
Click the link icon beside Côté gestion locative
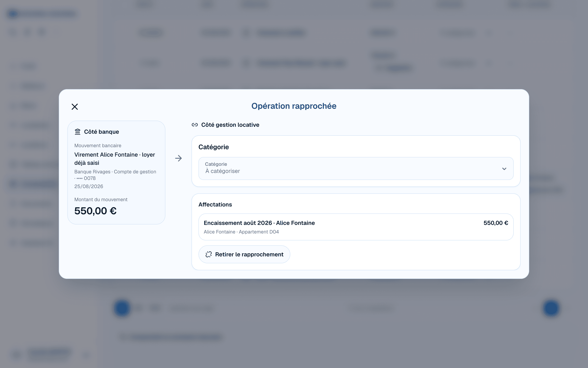click(195, 125)
